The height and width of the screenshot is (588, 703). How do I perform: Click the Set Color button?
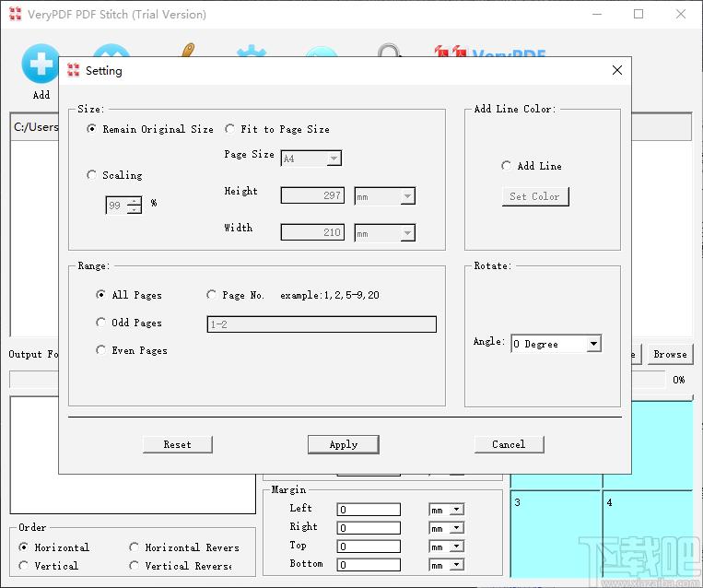(535, 196)
